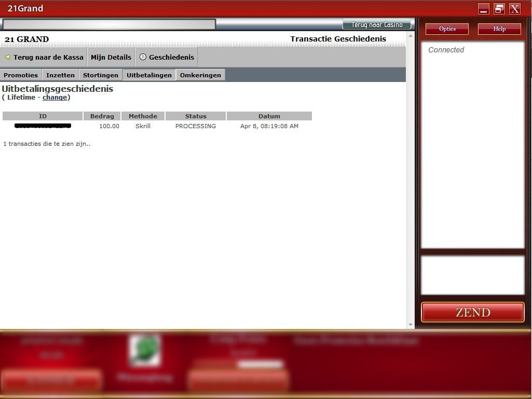The height and width of the screenshot is (399, 532).
Task: Send chat message with ZEND button
Action: pos(473,312)
